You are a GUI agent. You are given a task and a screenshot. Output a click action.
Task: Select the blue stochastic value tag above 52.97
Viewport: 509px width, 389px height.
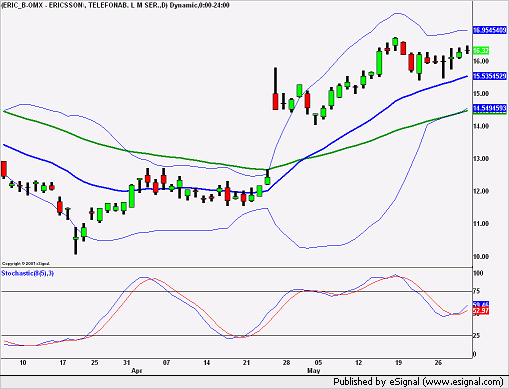pos(481,304)
